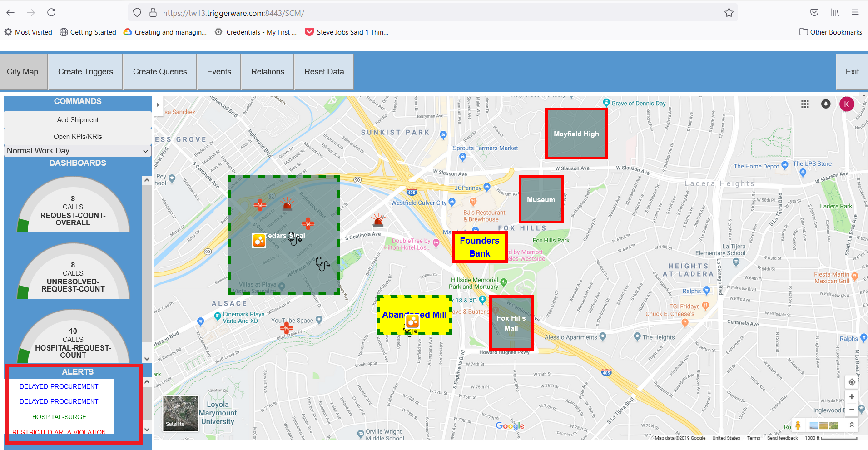This screenshot has width=868, height=450.
Task: Center map on my location icon
Action: pos(852,382)
